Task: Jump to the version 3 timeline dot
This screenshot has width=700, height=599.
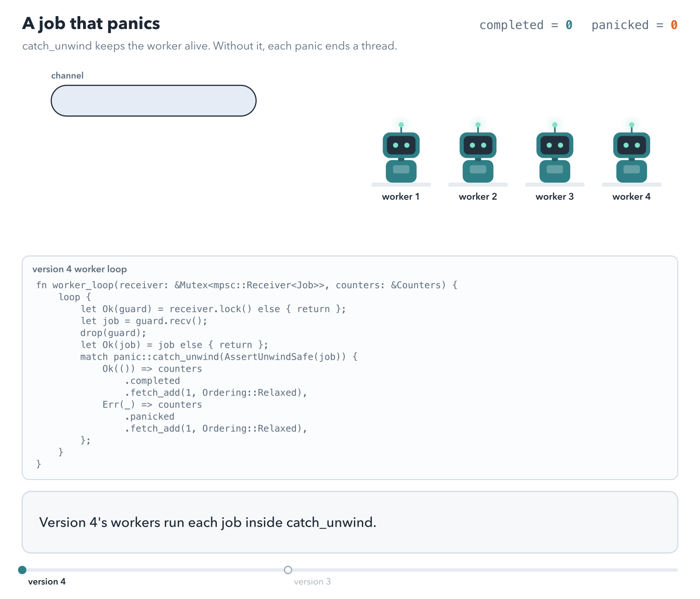Action: point(288,570)
